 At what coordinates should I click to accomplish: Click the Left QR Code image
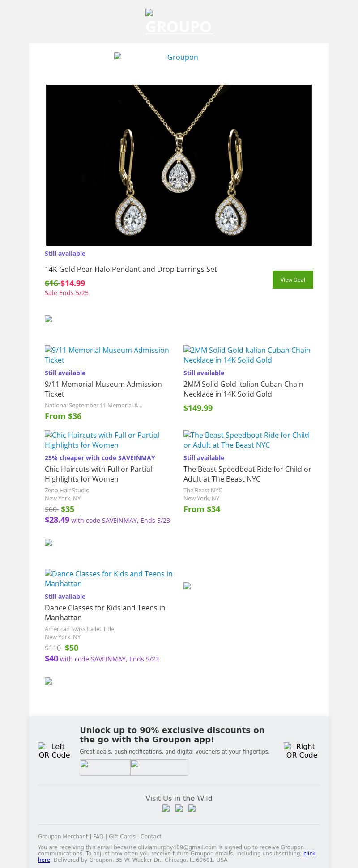(x=54, y=750)
